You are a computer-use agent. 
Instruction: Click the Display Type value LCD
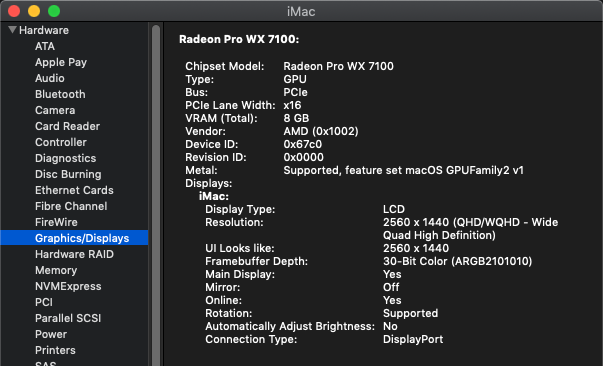click(394, 209)
